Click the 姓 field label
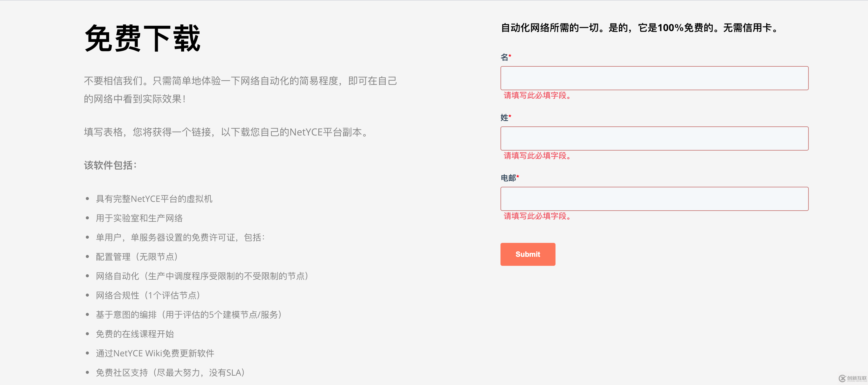The image size is (868, 385). (504, 117)
